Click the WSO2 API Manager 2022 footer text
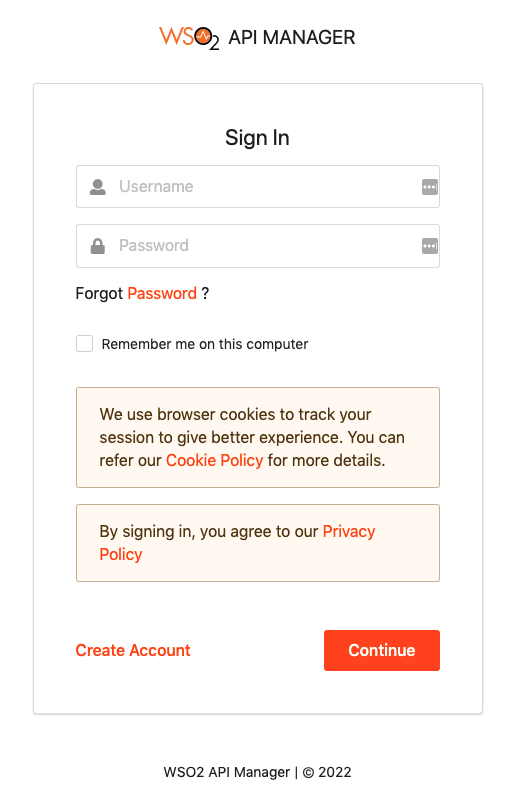The image size is (516, 797). (x=258, y=772)
